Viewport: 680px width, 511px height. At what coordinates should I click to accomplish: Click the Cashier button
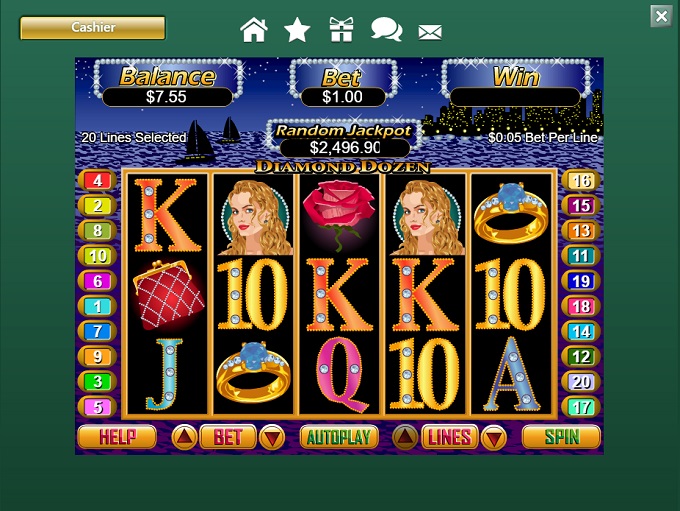92,27
